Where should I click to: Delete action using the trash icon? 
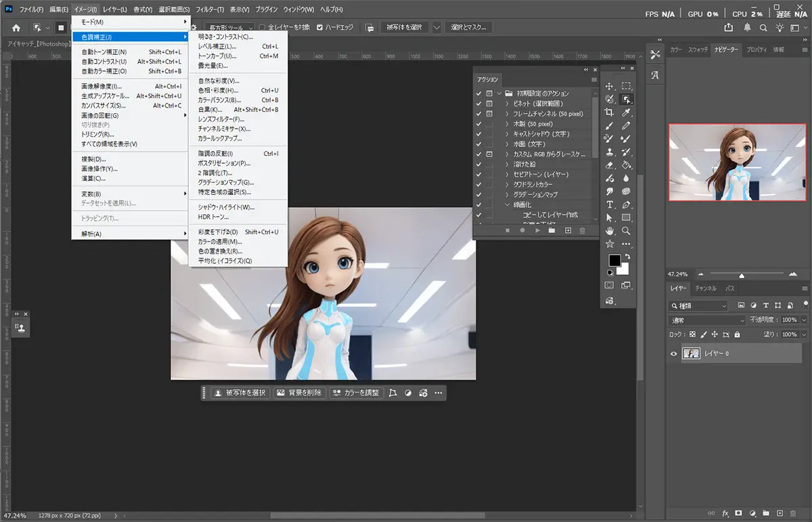[x=582, y=231]
